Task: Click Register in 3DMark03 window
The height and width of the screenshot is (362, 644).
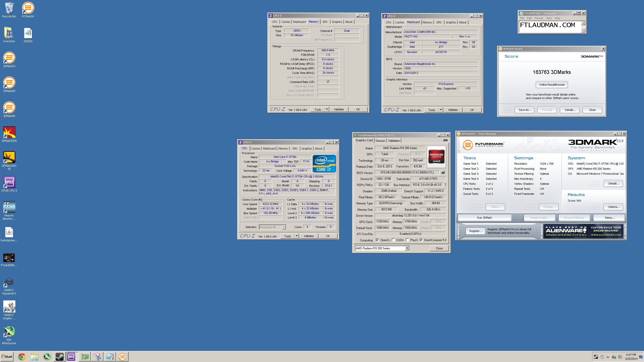Action: coord(476,231)
